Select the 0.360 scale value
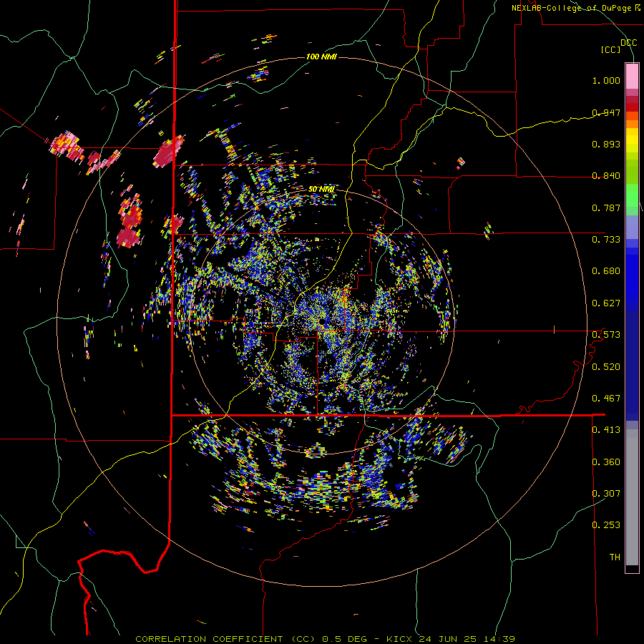 pos(606,462)
